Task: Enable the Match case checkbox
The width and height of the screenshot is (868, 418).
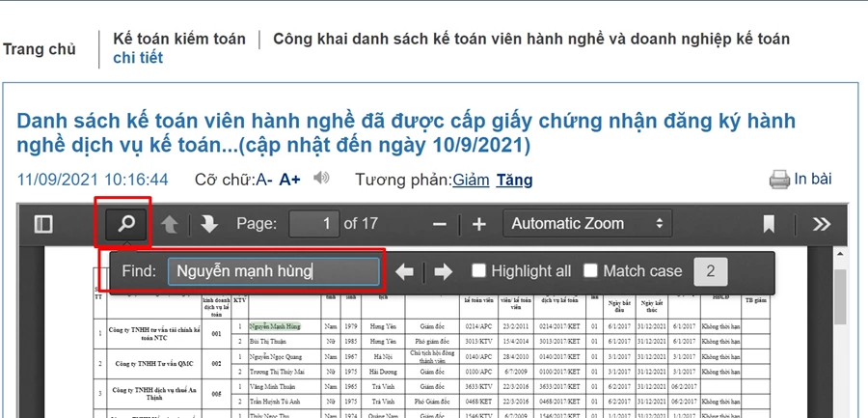Action: point(590,270)
